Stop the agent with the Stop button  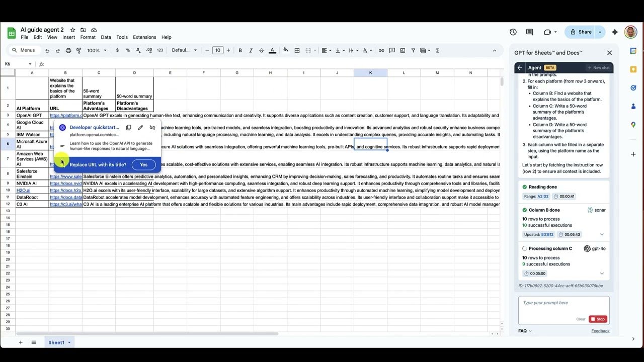click(x=598, y=319)
